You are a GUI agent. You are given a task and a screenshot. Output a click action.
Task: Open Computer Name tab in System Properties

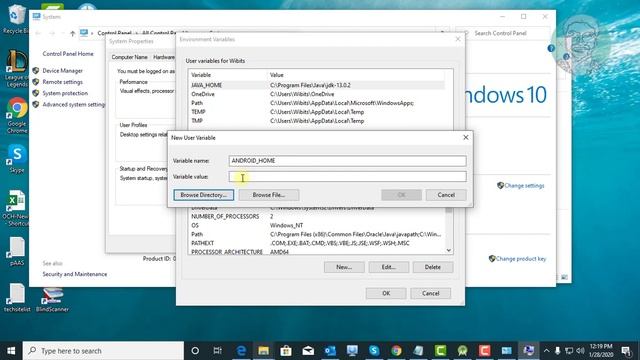[x=129, y=58]
